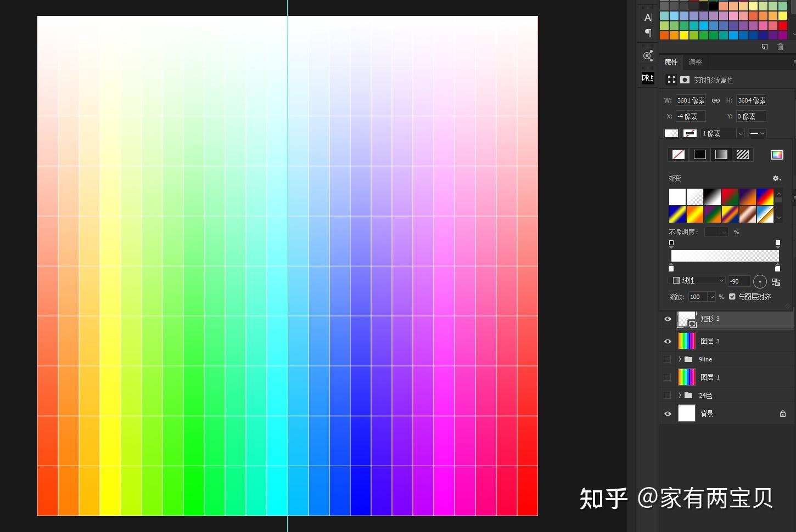Pick the black swatch in Swatches panel
This screenshot has width=796, height=532.
click(714, 6)
